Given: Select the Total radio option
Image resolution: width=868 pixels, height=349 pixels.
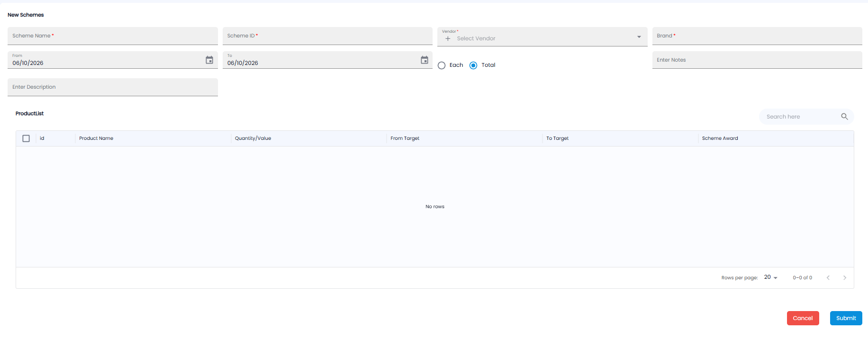Looking at the screenshot, I should pyautogui.click(x=473, y=65).
